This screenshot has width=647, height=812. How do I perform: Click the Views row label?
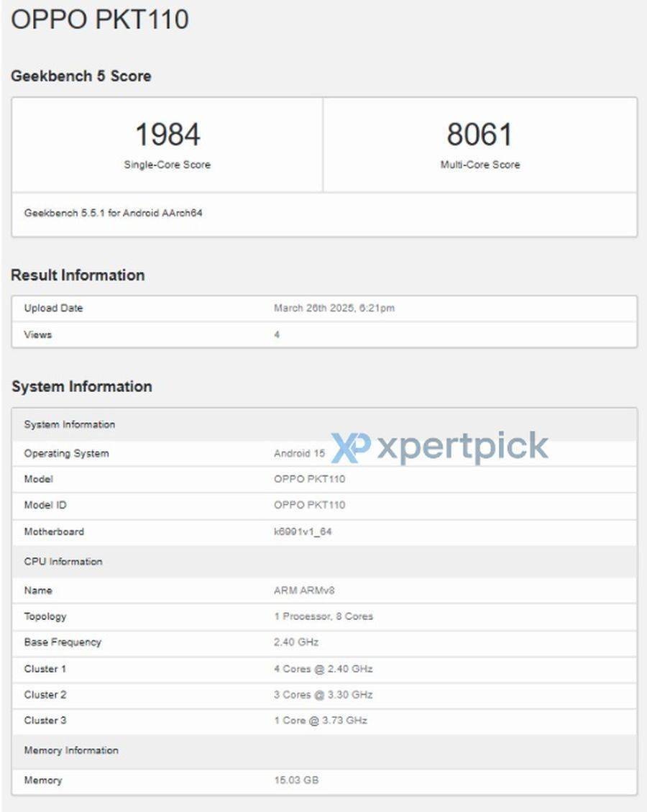[x=38, y=334]
